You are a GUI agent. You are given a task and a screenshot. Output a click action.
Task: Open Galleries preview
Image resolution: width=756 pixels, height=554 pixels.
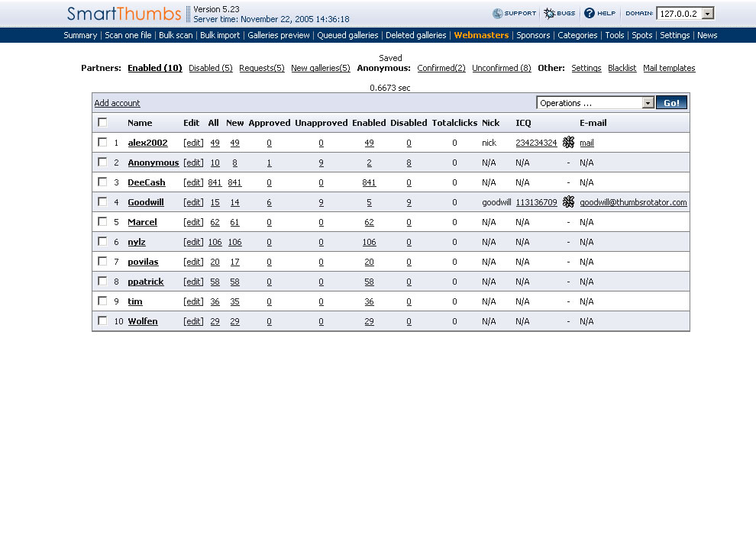(x=278, y=35)
